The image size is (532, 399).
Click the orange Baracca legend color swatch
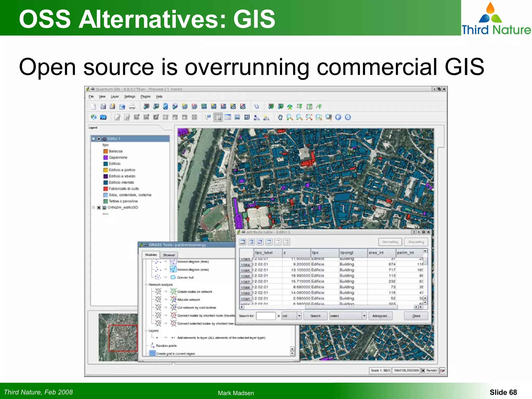point(106,151)
